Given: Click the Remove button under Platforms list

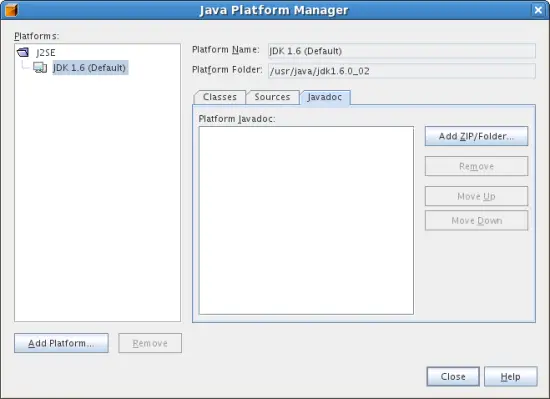Looking at the screenshot, I should pos(150,343).
